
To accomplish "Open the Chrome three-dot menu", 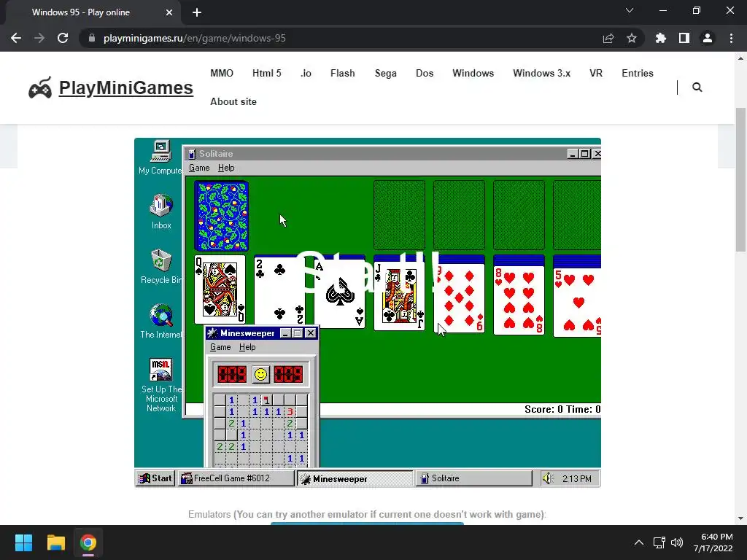I will (731, 38).
